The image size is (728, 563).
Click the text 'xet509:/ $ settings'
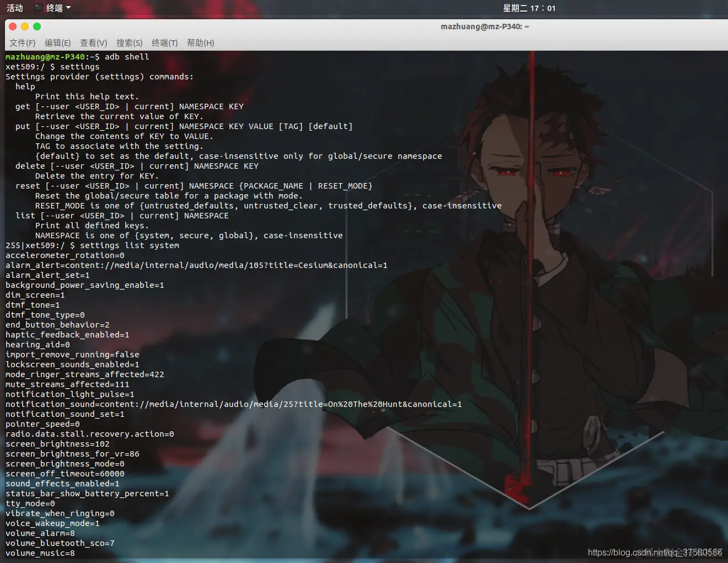52,67
